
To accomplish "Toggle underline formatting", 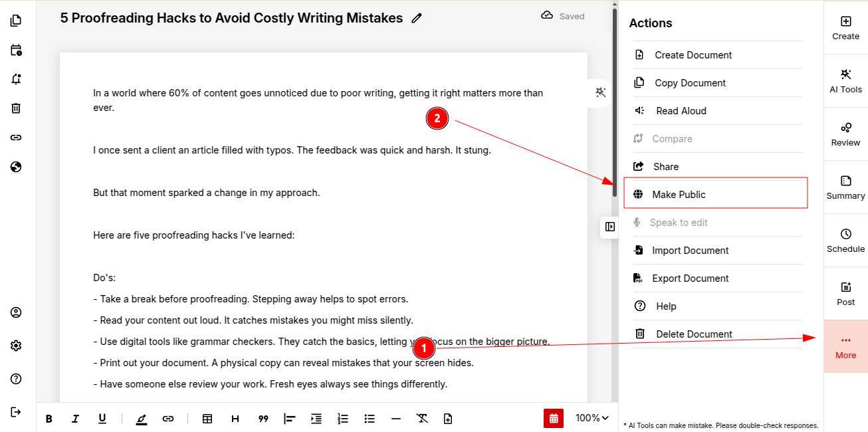I will [x=102, y=419].
